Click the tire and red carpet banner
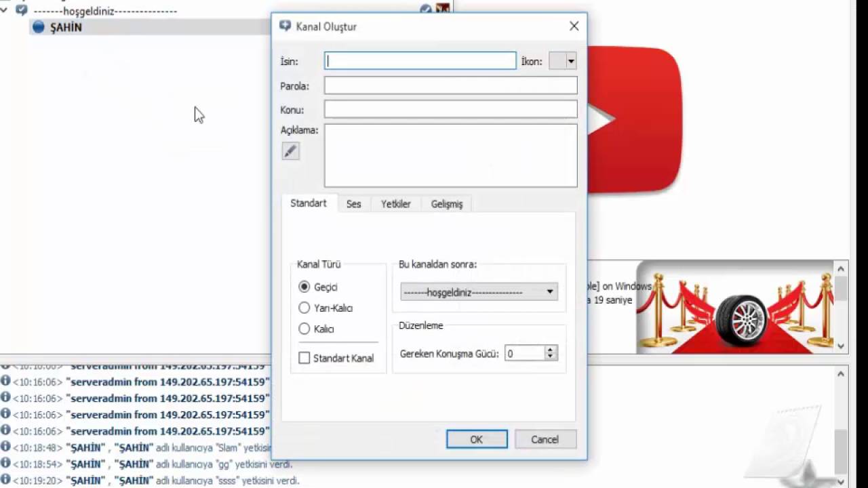This screenshot has height=488, width=868. (x=734, y=307)
